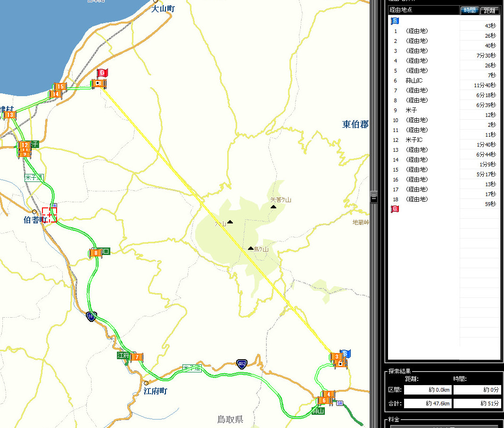The image size is (504, 428).
Task: Click the goal flag icon in waypoint list
Action: (x=395, y=209)
